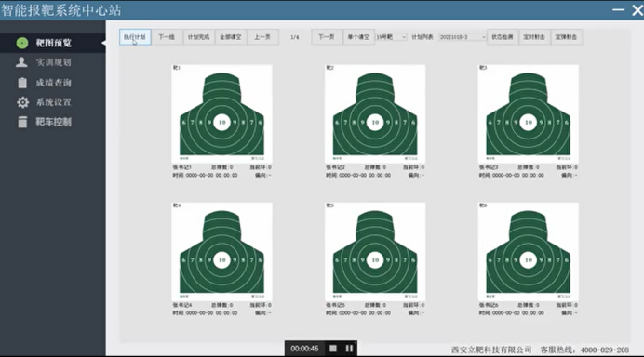Screen dimensions: 644x357
Task: Click the 单个清空 button
Action: coord(358,37)
